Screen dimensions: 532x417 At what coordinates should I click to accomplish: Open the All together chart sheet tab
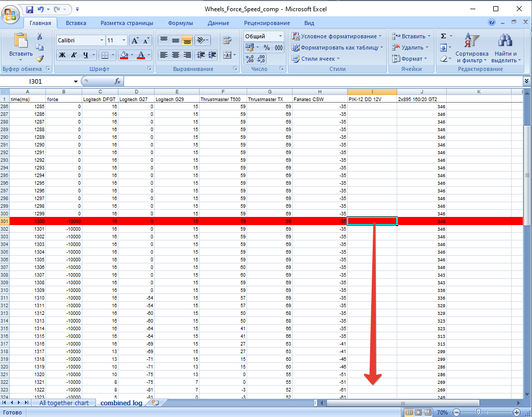pos(64,403)
